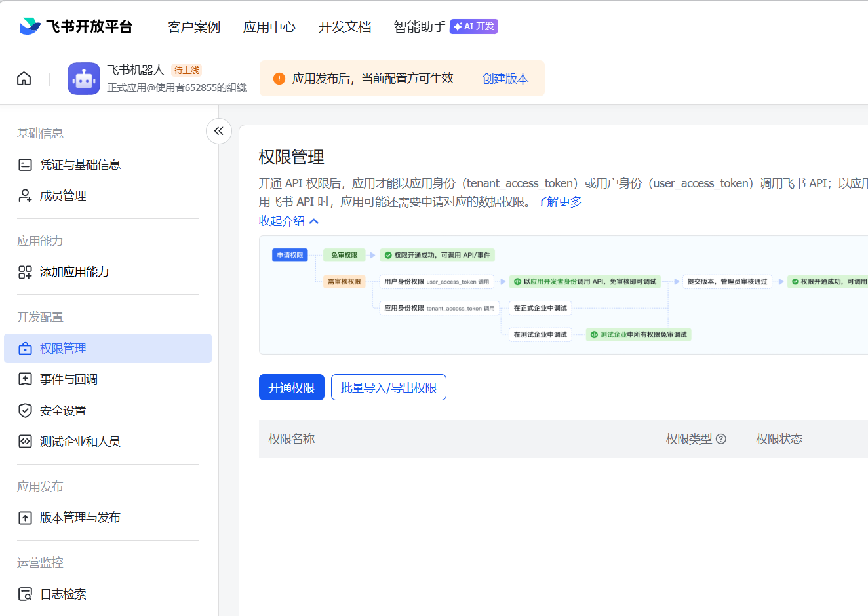
Task: Click the 事件与回调 icon
Action: click(25, 379)
